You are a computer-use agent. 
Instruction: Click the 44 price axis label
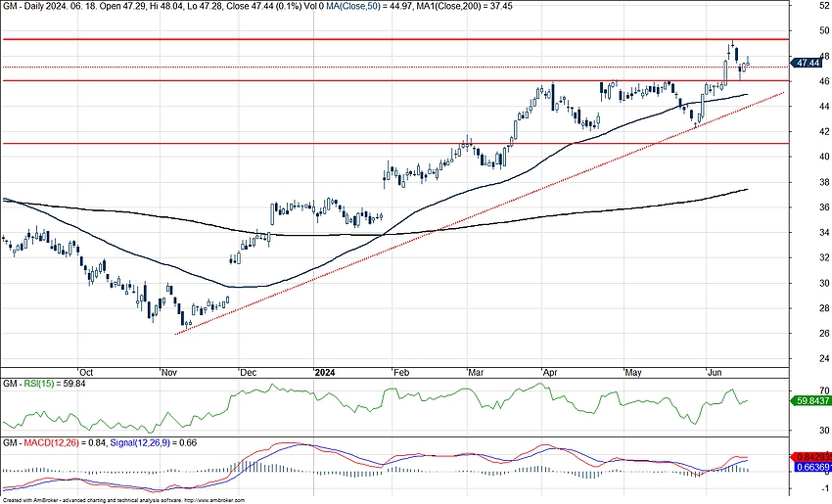click(824, 106)
